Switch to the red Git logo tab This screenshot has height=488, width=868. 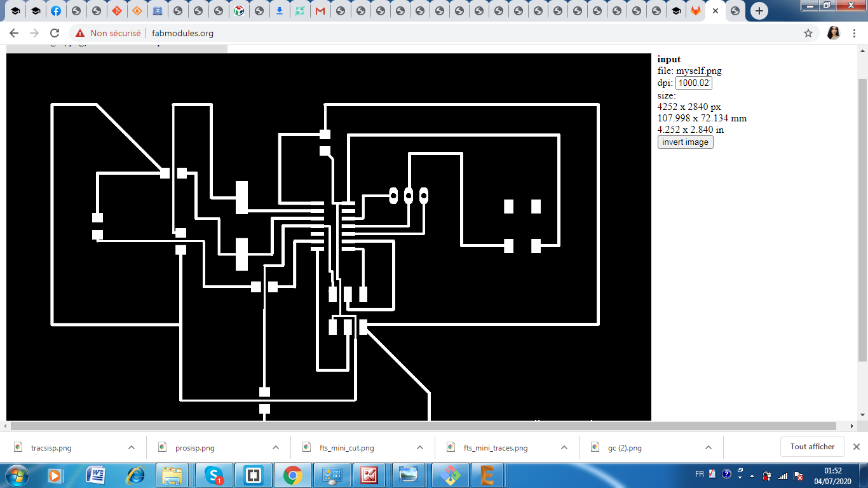click(116, 11)
